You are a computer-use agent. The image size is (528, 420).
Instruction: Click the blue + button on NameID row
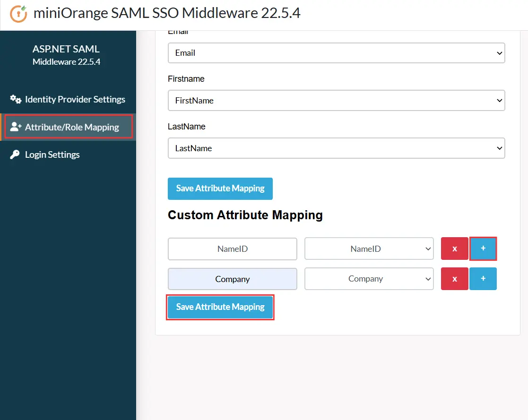(483, 249)
